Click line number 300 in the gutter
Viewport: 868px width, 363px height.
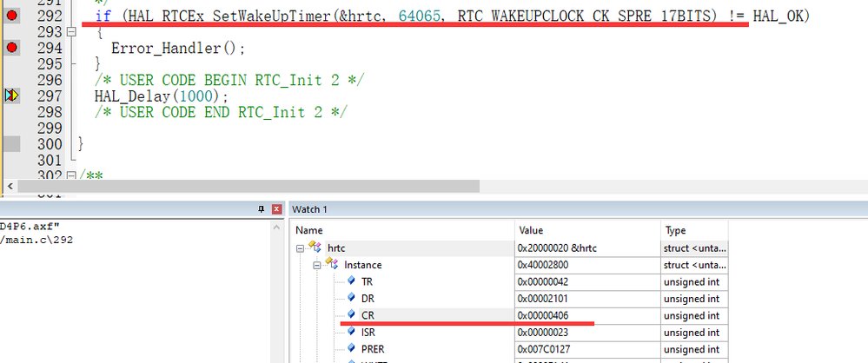click(50, 144)
